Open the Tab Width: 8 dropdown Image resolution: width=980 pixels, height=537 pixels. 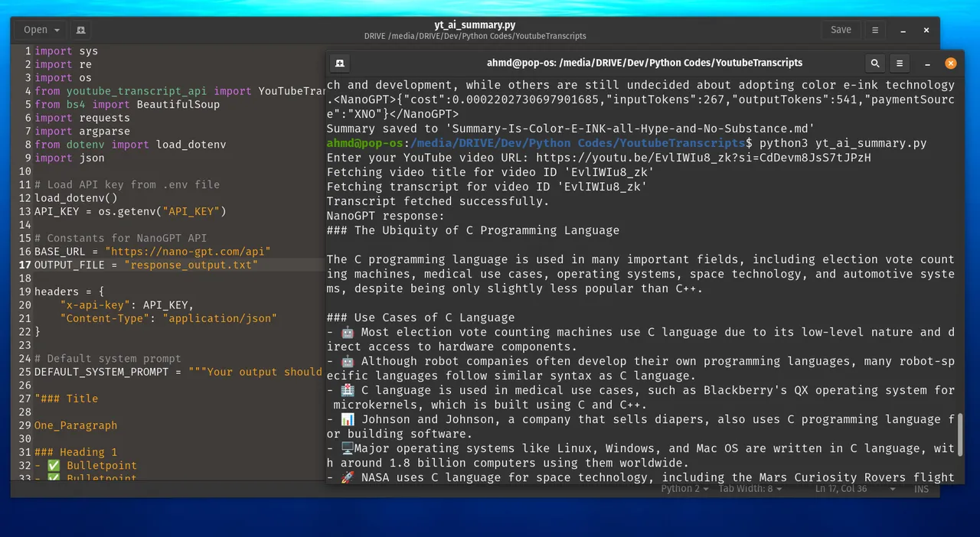748,488
